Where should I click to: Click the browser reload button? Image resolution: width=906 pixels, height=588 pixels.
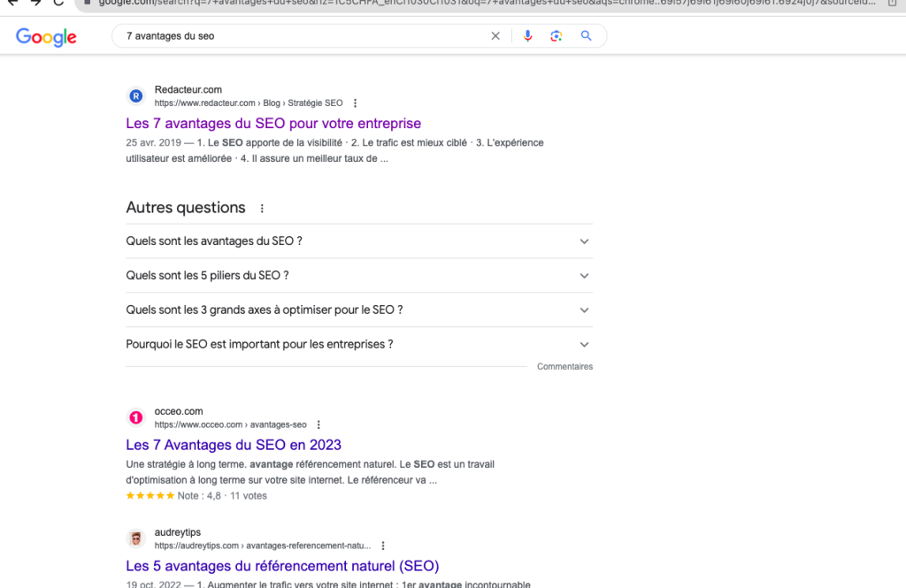click(58, 3)
